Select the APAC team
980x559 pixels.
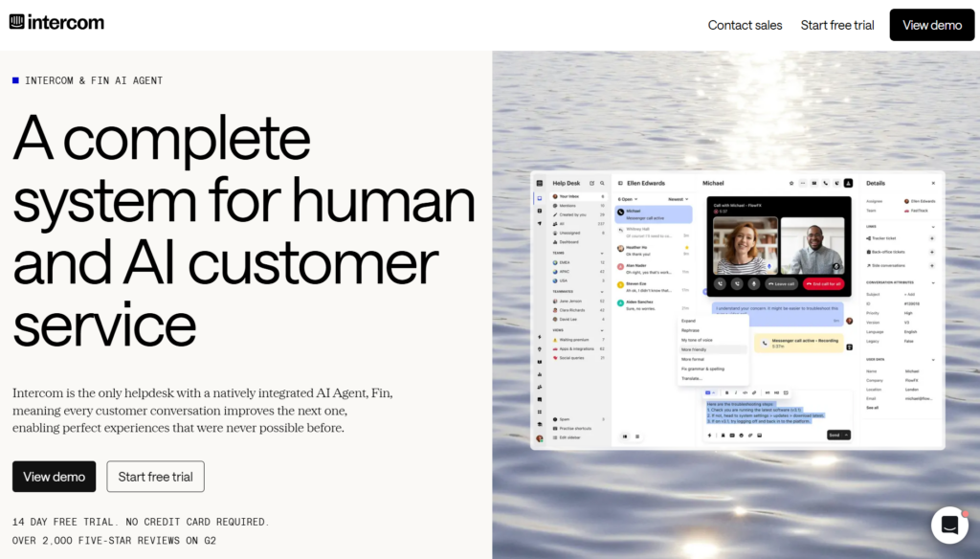point(579,272)
